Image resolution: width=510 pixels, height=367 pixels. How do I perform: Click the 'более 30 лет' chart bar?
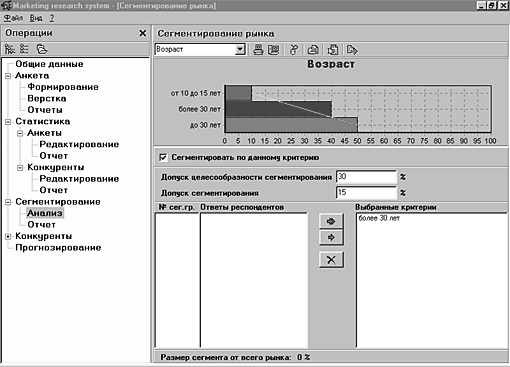coord(278,109)
